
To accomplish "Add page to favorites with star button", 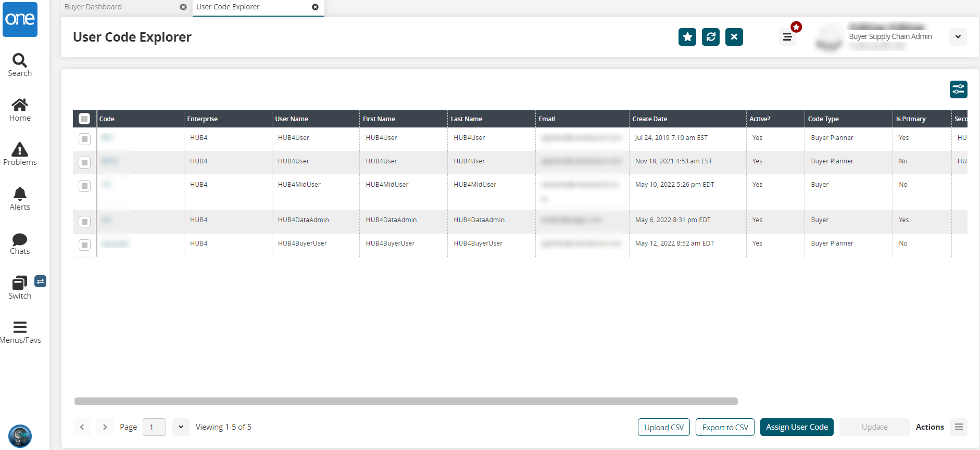I will coord(687,37).
